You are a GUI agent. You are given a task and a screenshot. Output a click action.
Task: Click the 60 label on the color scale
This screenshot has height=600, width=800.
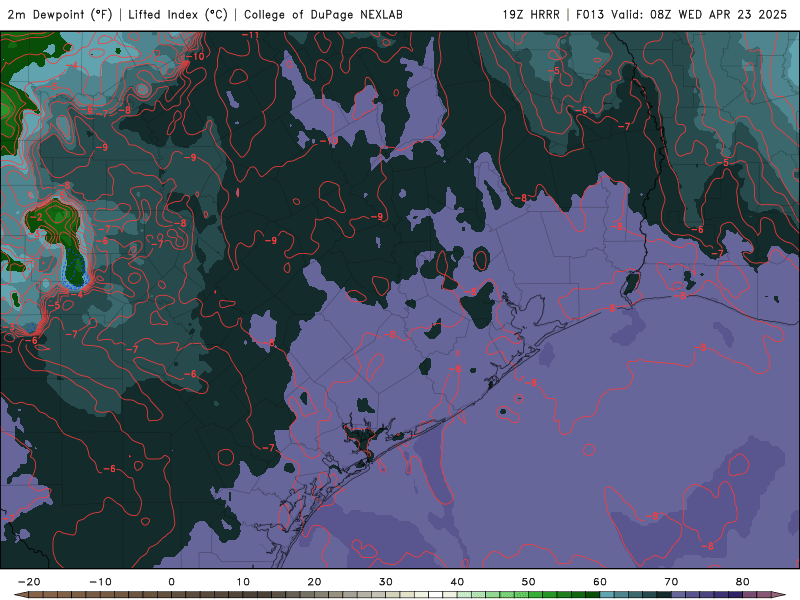point(600,582)
